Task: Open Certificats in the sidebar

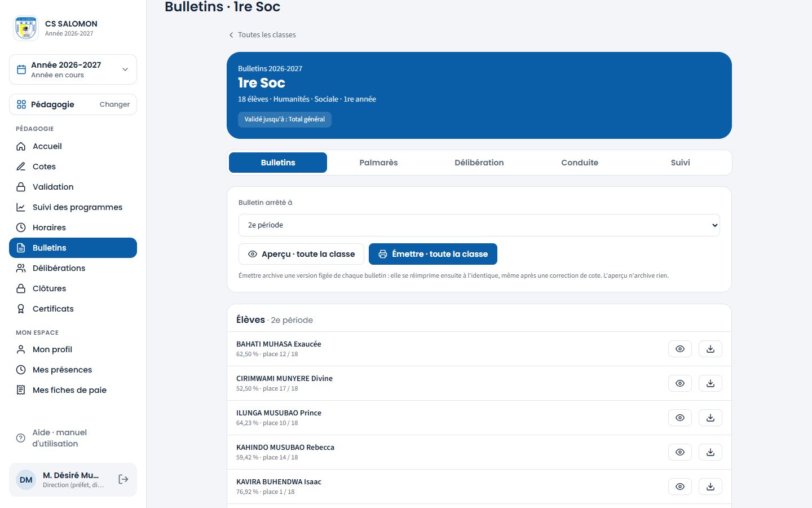Action: pos(73,309)
